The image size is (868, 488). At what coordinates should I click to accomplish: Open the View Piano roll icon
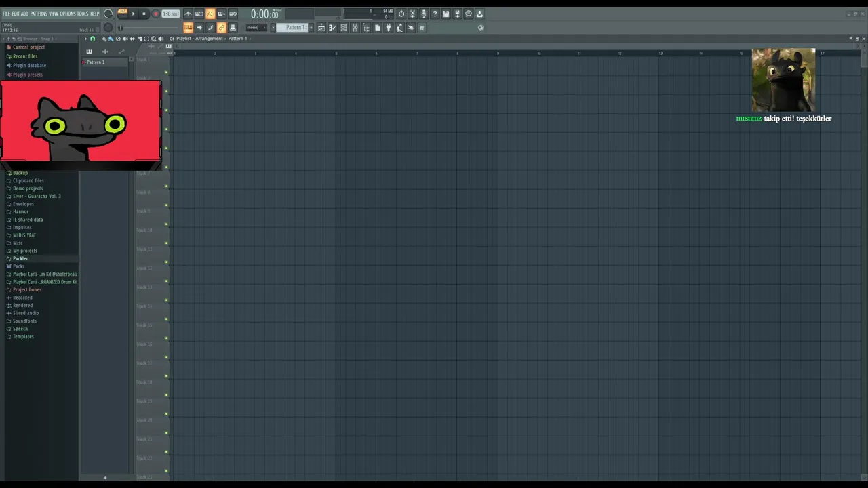point(332,28)
